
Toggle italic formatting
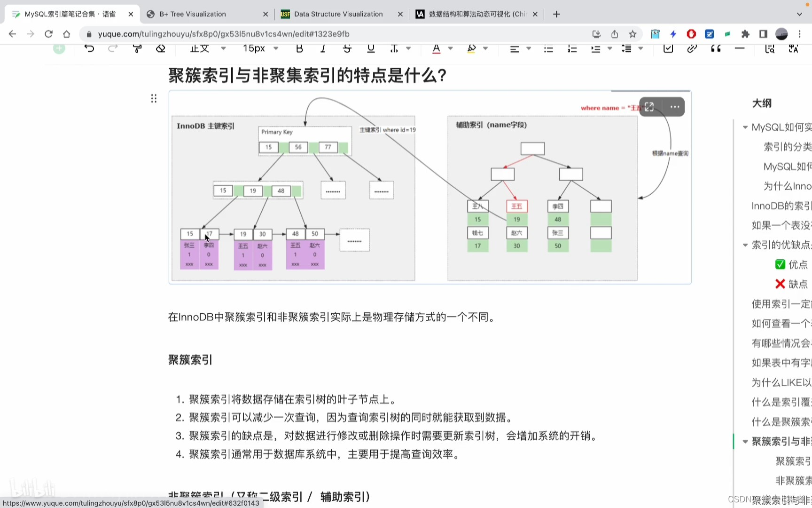(x=323, y=48)
